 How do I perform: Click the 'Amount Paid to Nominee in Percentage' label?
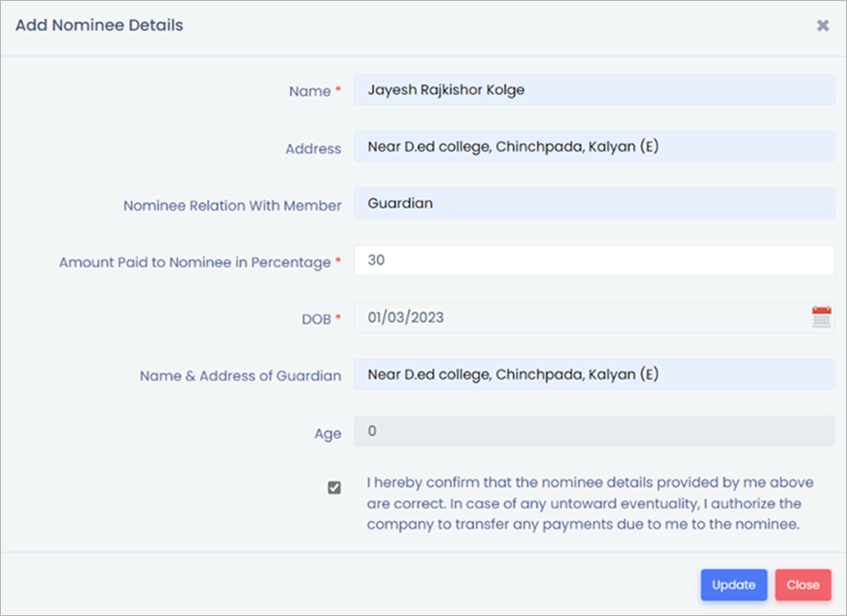pos(195,262)
